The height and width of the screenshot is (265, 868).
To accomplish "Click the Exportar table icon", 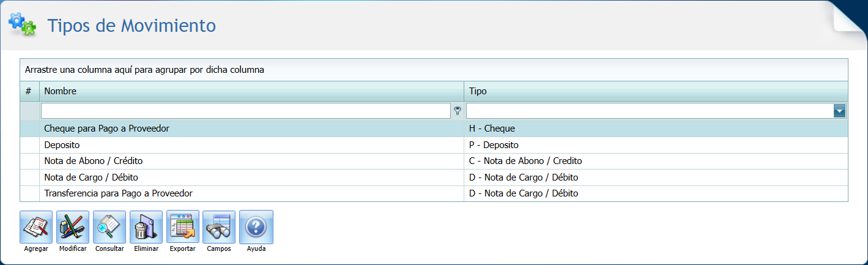I will 183,227.
